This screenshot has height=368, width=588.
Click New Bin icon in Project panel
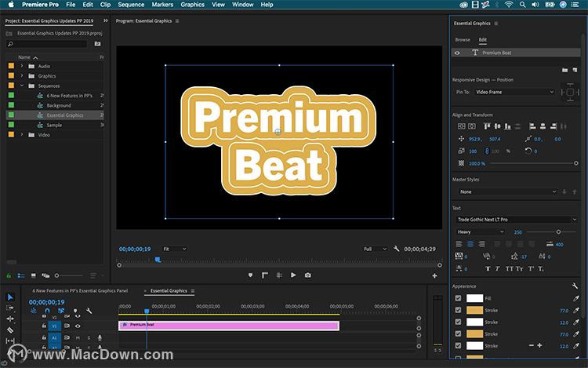pos(97,44)
